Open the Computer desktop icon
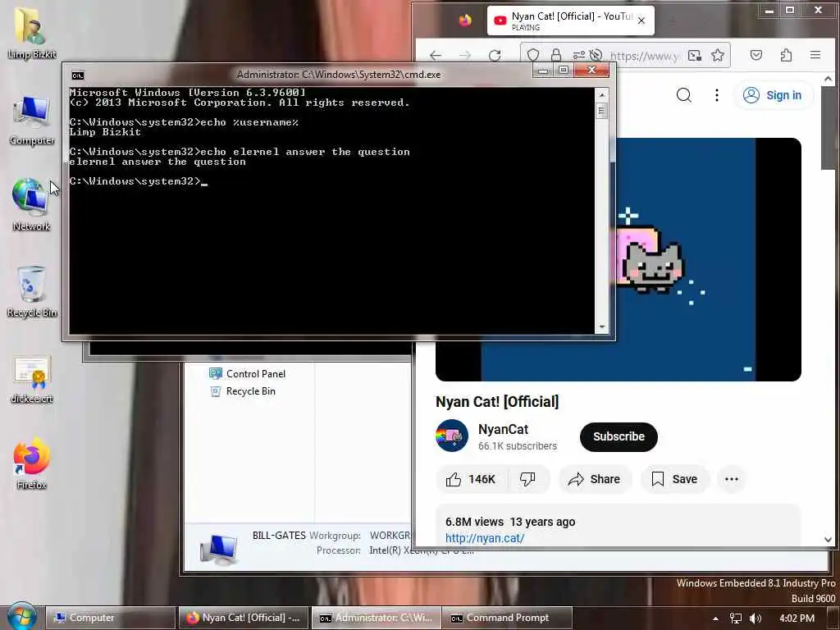The image size is (840, 630). pos(32,120)
